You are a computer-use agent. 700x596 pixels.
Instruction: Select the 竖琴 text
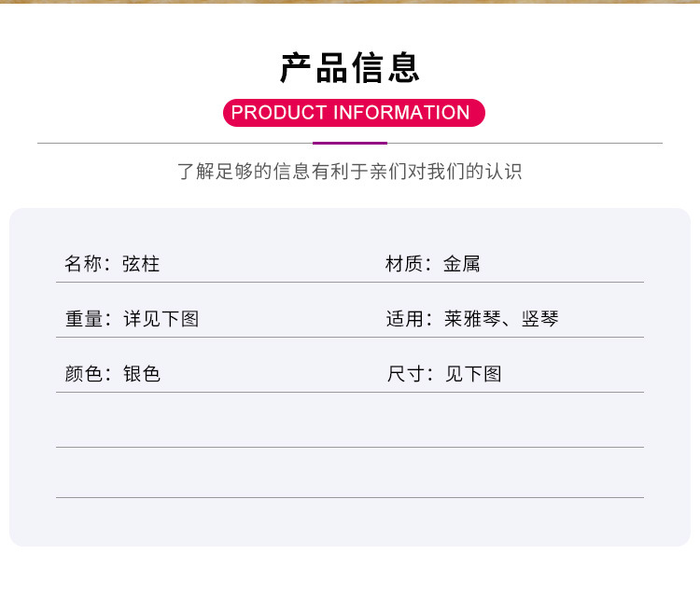tap(540, 319)
